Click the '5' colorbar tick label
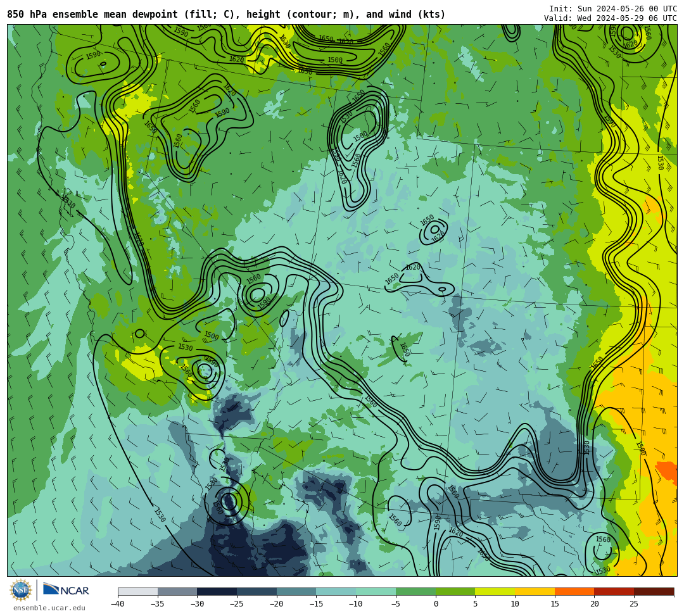Screen dimensions: 684x616 [476, 604]
